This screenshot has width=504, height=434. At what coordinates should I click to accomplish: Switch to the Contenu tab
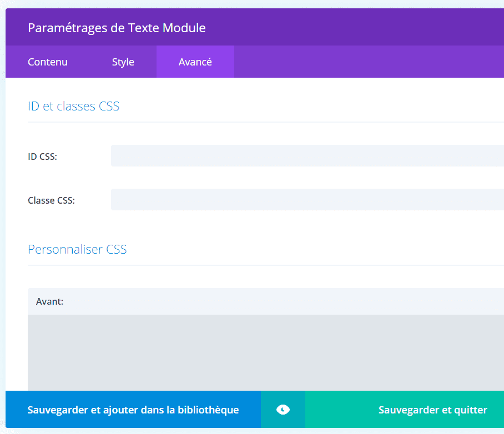[47, 62]
